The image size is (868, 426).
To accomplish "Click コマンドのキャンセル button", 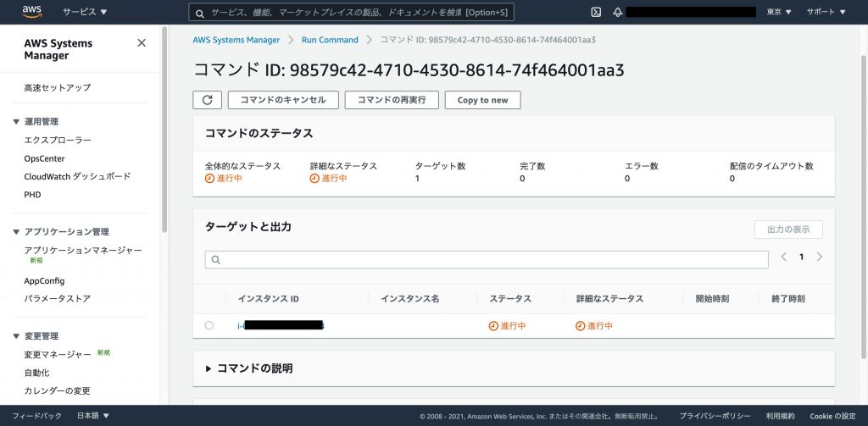I will [283, 100].
